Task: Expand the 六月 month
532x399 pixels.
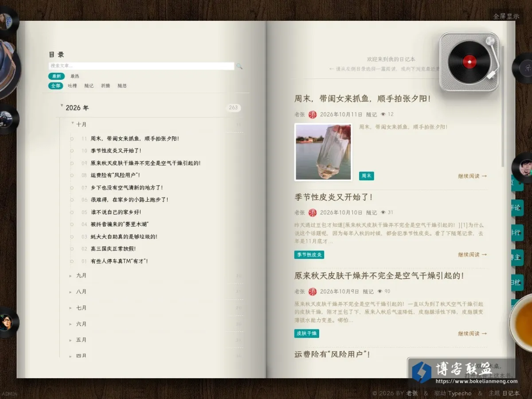Action: [81, 324]
